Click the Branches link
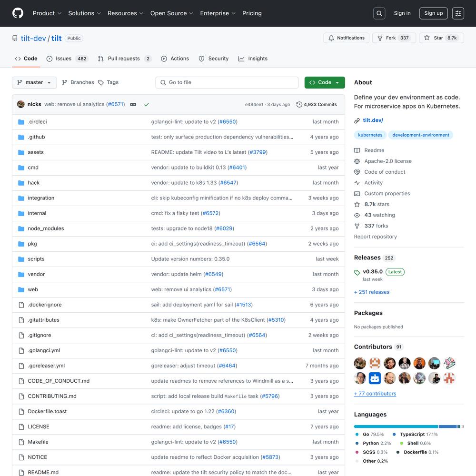This screenshot has height=476, width=476. point(78,82)
